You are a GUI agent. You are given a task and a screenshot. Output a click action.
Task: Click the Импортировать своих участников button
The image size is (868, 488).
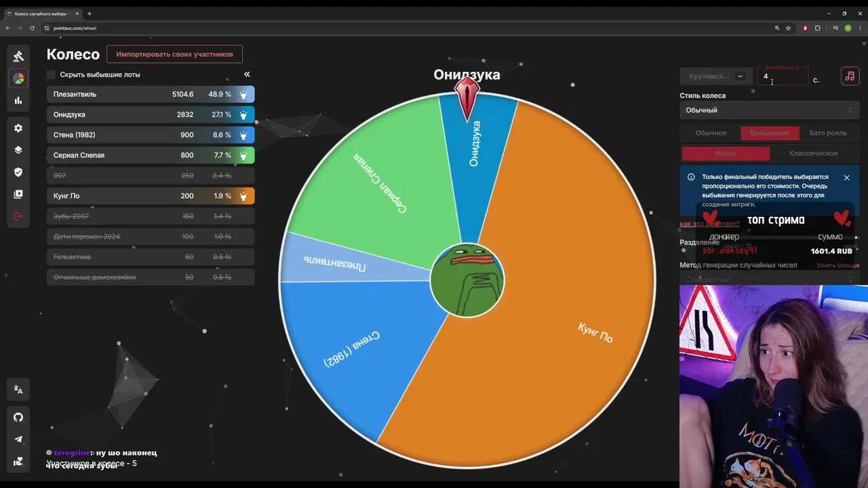pos(174,54)
